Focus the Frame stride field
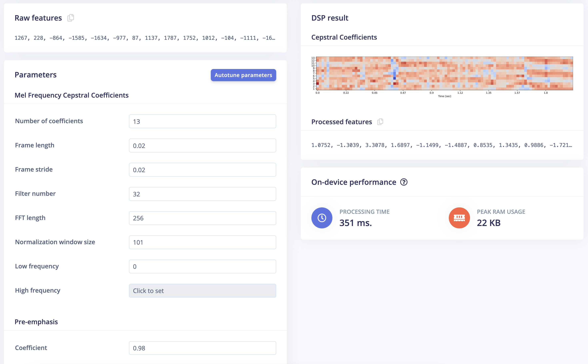 click(x=202, y=170)
